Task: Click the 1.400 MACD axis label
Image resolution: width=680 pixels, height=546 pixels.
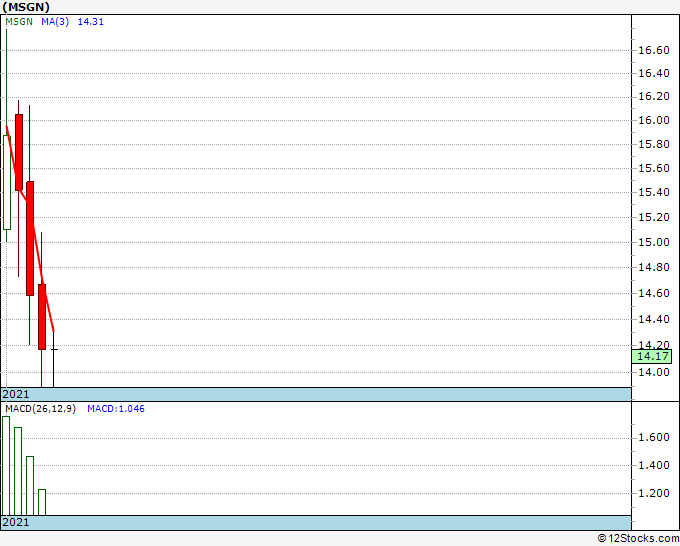Action: [x=654, y=465]
